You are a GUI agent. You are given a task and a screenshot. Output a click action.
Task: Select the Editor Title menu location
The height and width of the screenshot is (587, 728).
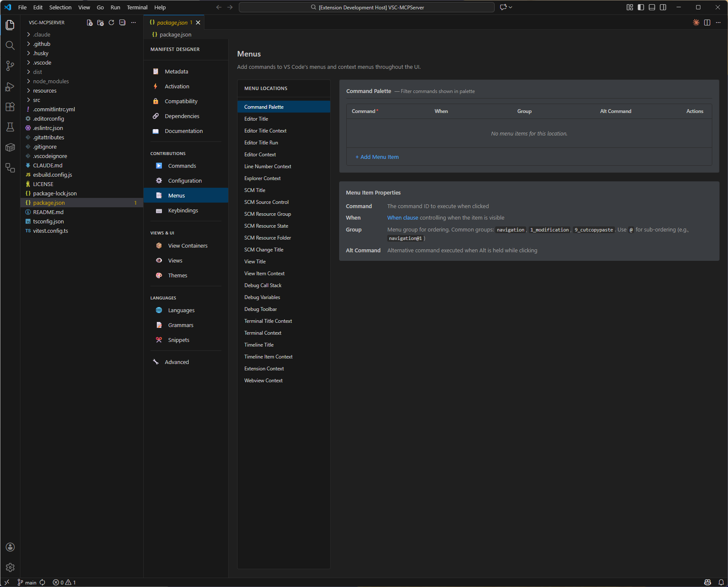tap(283, 119)
